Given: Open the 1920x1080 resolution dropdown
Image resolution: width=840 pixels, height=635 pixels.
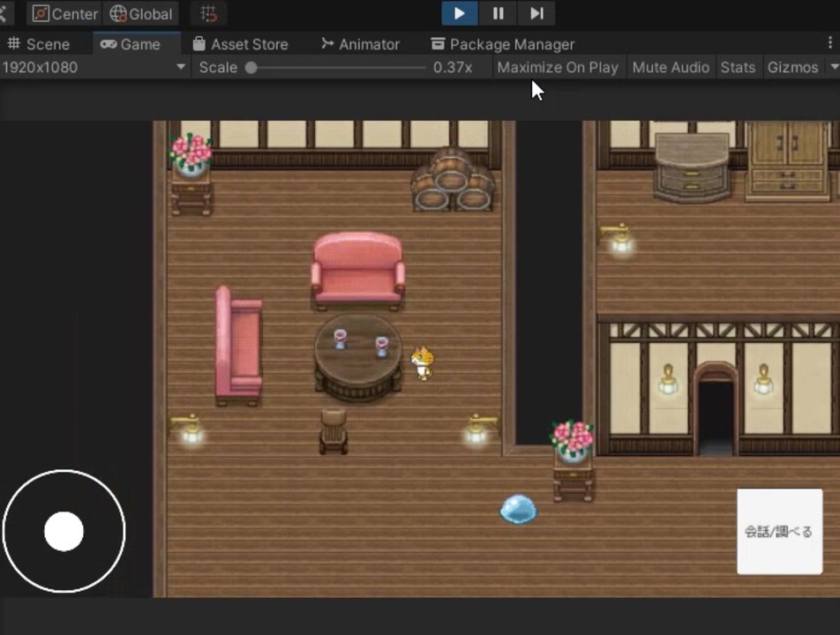Looking at the screenshot, I should pyautogui.click(x=94, y=67).
